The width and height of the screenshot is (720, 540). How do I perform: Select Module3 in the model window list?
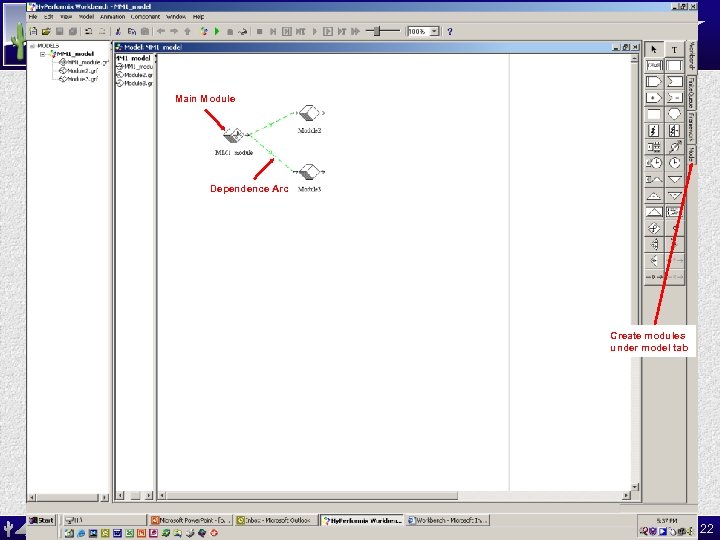click(x=135, y=83)
